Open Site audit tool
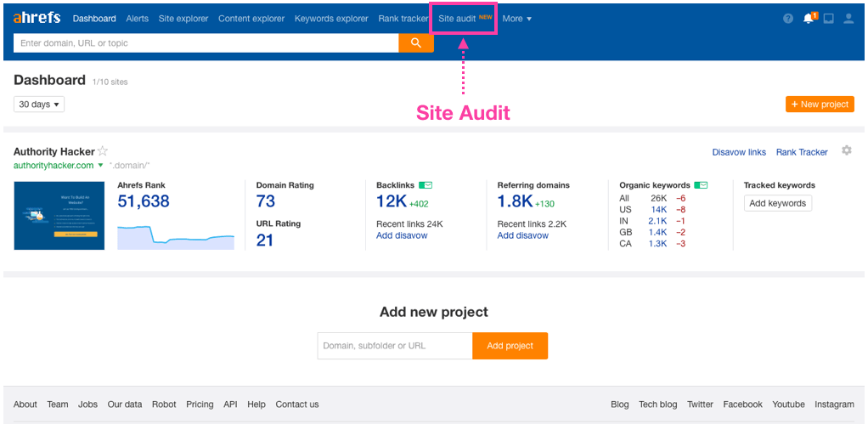This screenshot has height=424, width=868. [457, 18]
